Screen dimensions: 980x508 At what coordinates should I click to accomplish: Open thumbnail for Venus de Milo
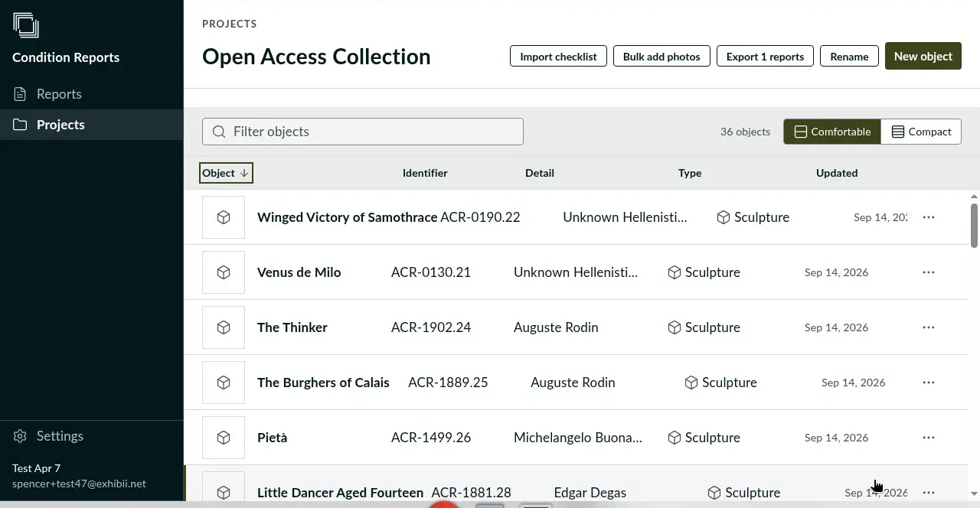[224, 272]
